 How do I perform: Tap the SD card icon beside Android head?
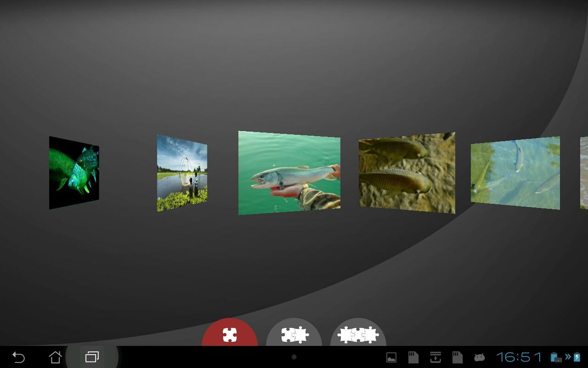point(457,357)
